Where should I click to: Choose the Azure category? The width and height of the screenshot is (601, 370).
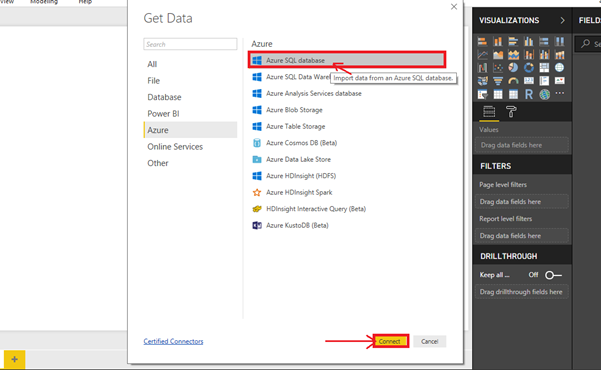(x=190, y=130)
